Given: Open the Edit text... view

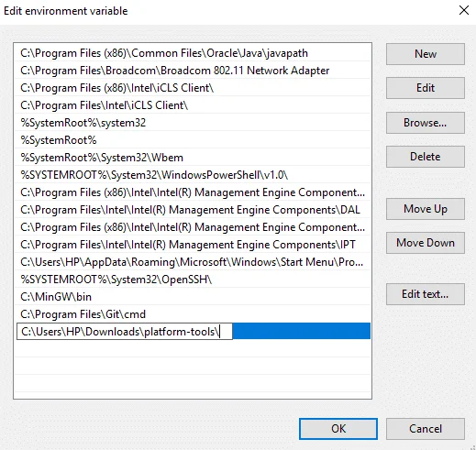Looking at the screenshot, I should [426, 294].
